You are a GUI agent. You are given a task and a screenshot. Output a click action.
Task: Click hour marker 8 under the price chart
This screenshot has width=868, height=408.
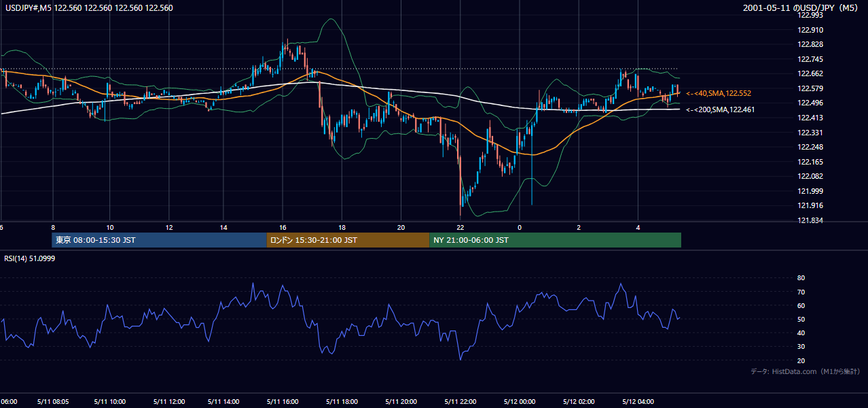tap(52, 227)
